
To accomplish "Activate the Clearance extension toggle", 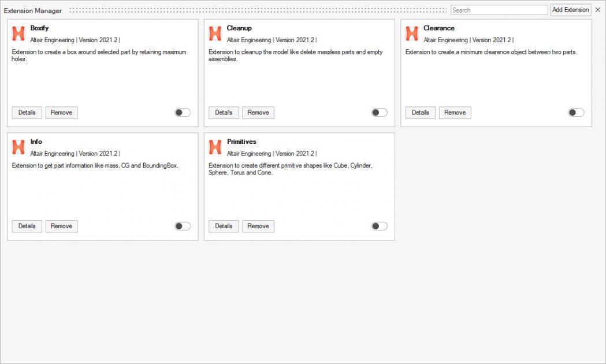I will [x=576, y=113].
